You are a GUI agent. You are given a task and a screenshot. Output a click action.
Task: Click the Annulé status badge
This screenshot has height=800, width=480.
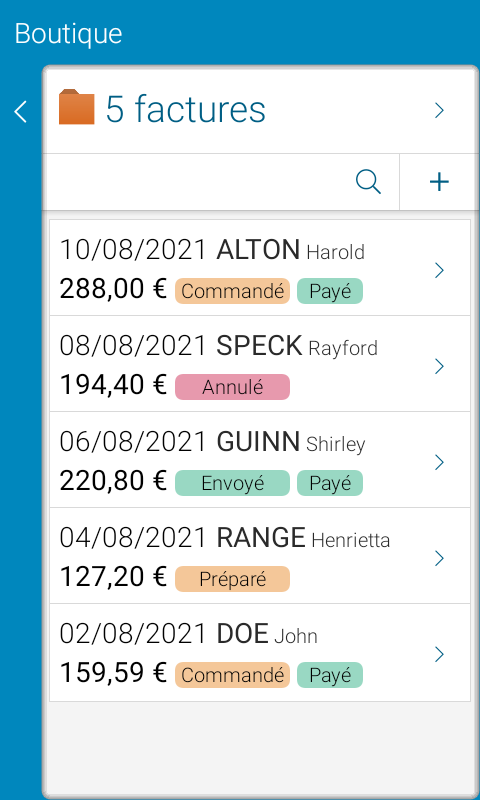tap(233, 387)
